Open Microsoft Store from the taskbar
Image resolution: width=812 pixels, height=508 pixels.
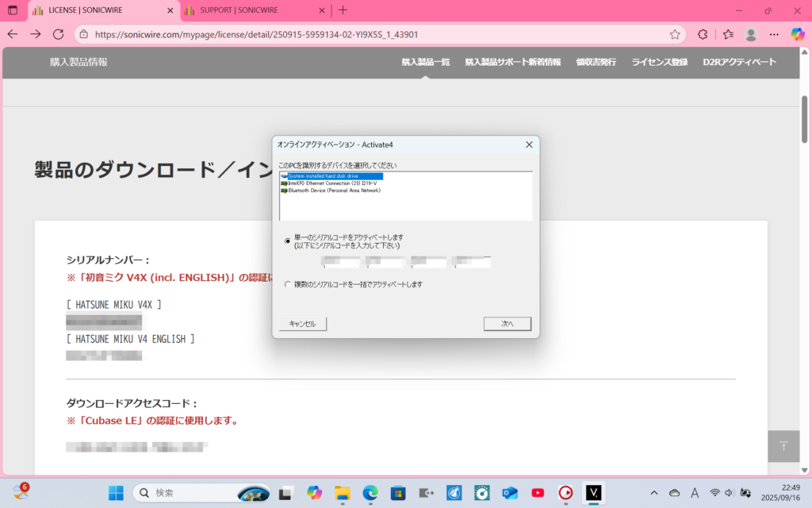pyautogui.click(x=398, y=492)
